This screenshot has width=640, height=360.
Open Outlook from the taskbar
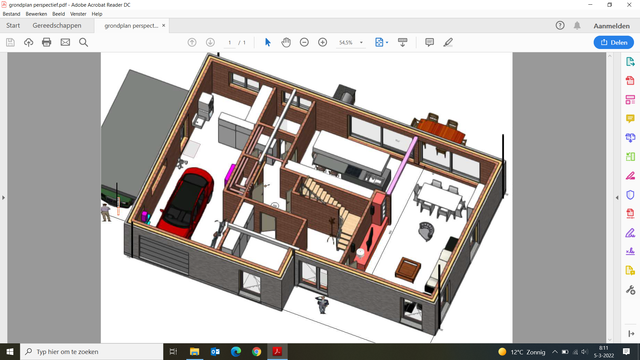[x=215, y=351]
